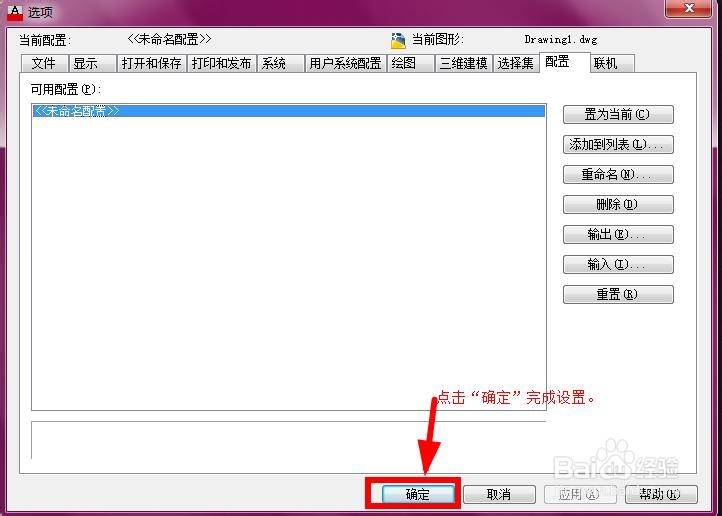Screen dimensions: 722x516
Task: Open the 用户系统配置 tab
Action: [x=345, y=63]
